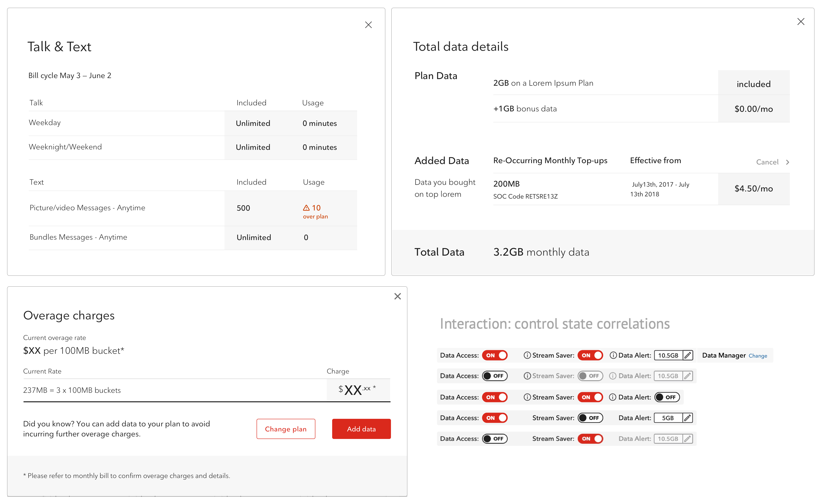This screenshot has height=504, width=822.
Task: Click the Cancel link for monthly top-ups
Action: [767, 162]
